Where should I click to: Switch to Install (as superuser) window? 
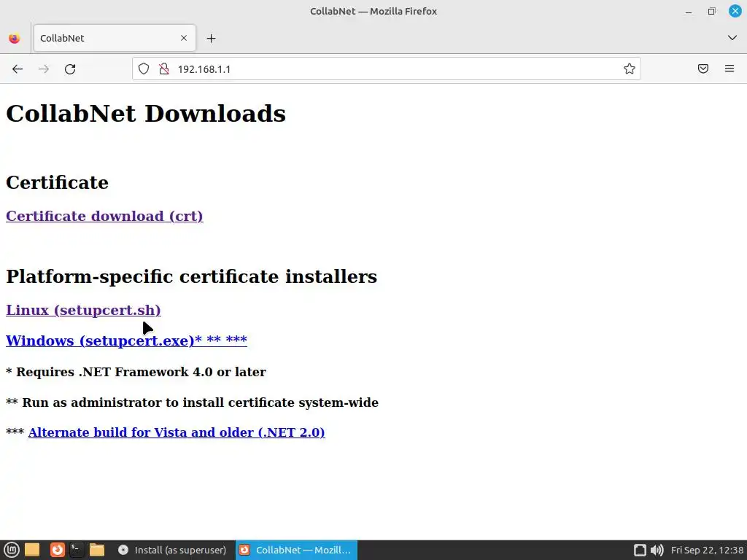tap(172, 550)
